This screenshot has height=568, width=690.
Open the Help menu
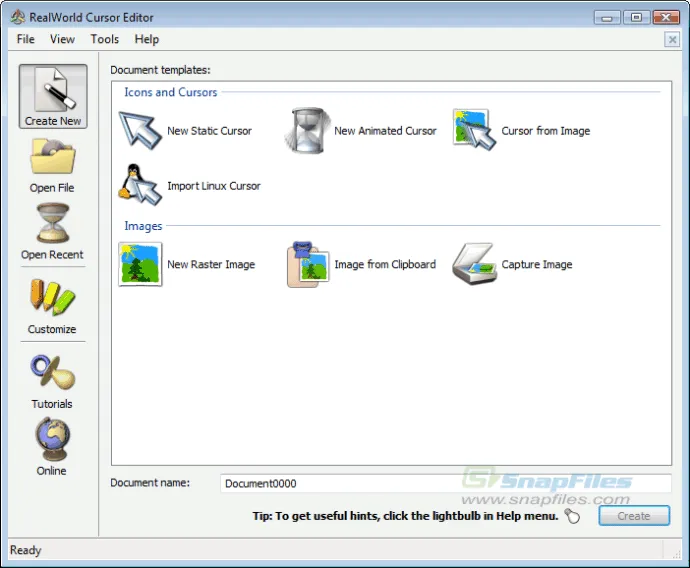(x=147, y=39)
